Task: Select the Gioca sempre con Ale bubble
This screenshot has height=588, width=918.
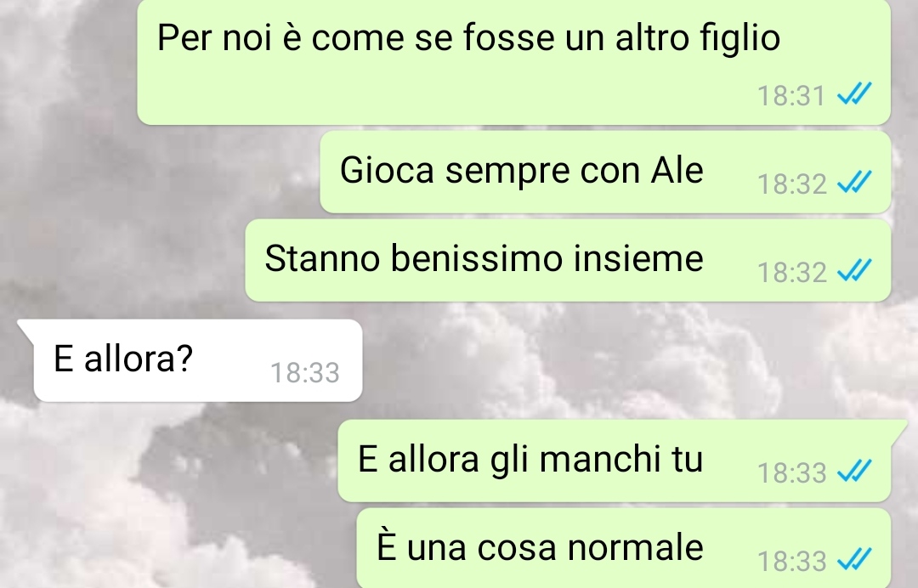Action: coord(605,172)
